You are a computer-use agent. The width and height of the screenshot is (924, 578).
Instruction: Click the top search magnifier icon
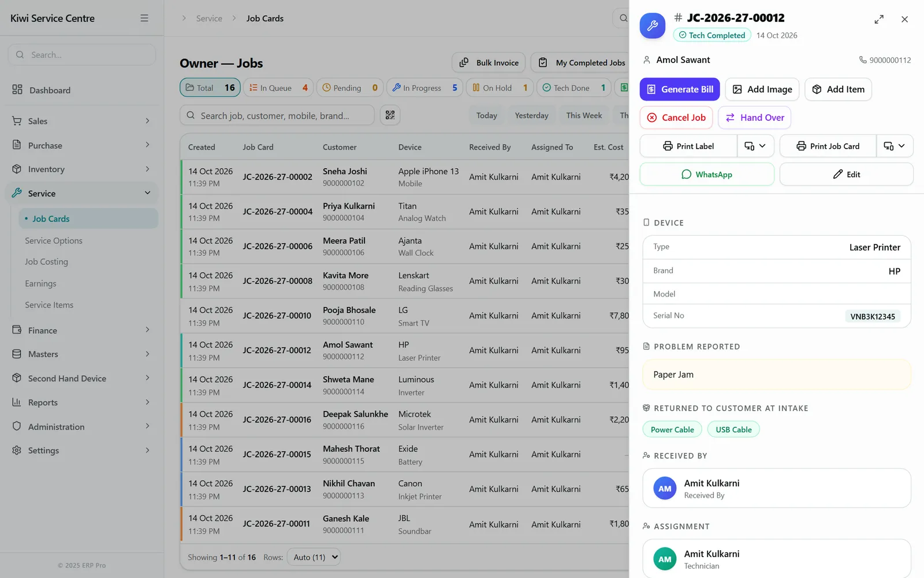tap(623, 18)
